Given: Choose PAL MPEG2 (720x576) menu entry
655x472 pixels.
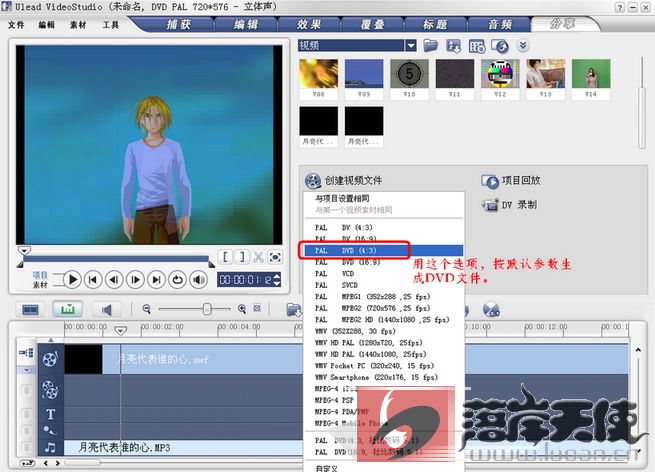Looking at the screenshot, I should click(383, 308).
